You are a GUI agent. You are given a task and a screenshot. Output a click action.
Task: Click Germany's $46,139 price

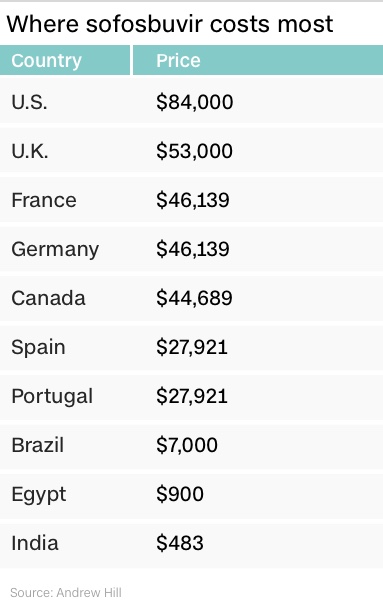point(193,249)
